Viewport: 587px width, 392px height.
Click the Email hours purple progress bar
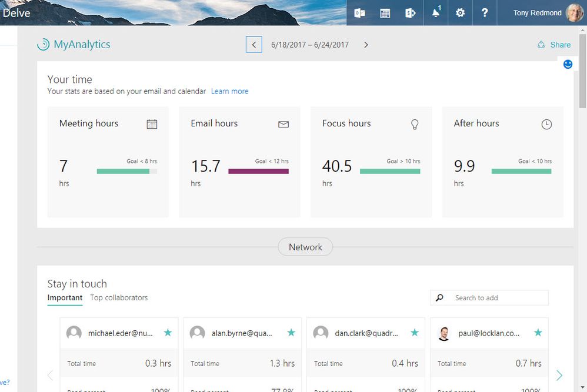(258, 171)
